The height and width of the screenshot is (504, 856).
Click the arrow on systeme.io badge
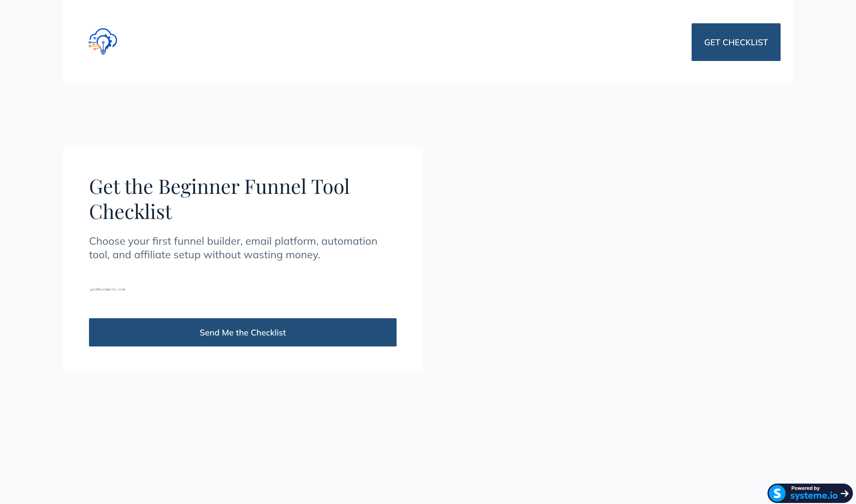[845, 494]
